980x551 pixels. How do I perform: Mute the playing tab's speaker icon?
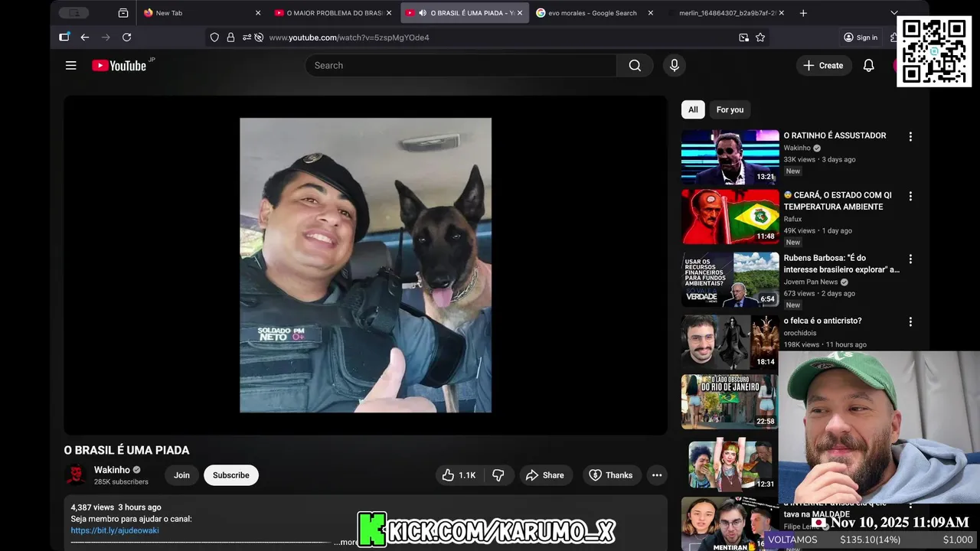pyautogui.click(x=423, y=13)
